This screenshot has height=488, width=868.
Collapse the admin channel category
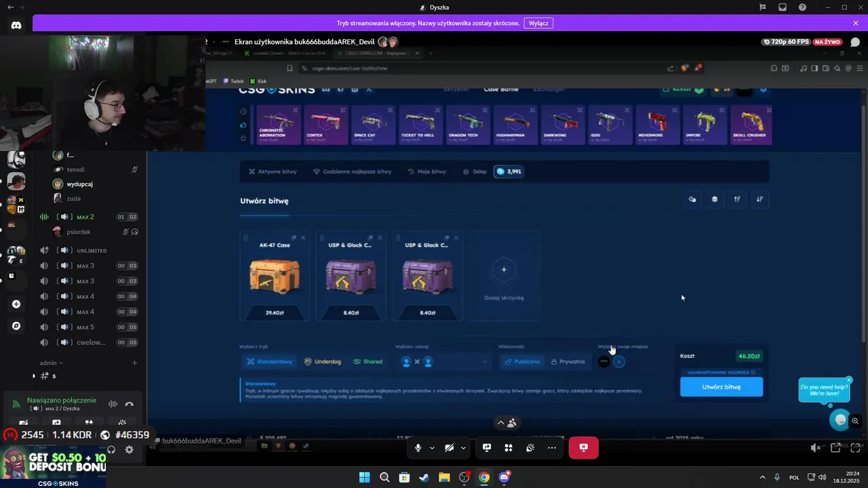click(x=51, y=363)
